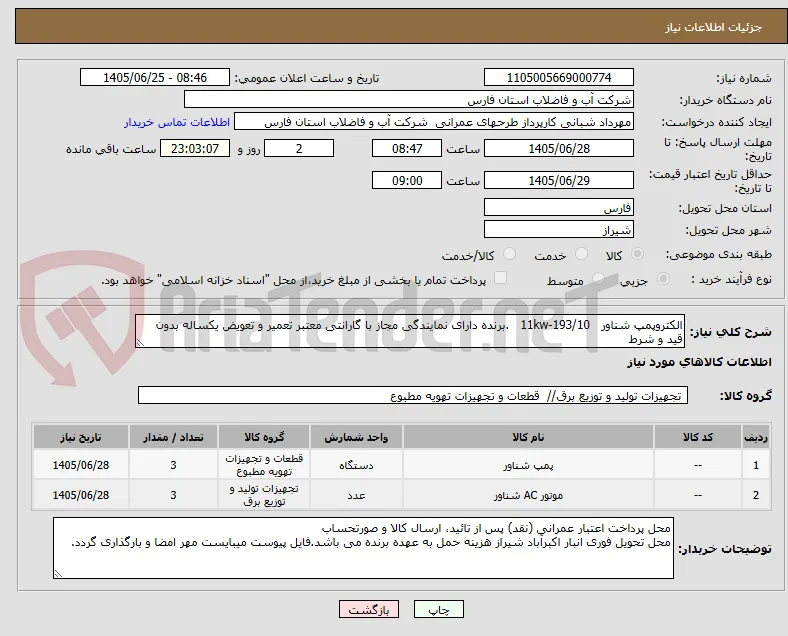Click the delivery city field شیراز
Image resolution: width=788 pixels, height=636 pixels.
pos(559,230)
